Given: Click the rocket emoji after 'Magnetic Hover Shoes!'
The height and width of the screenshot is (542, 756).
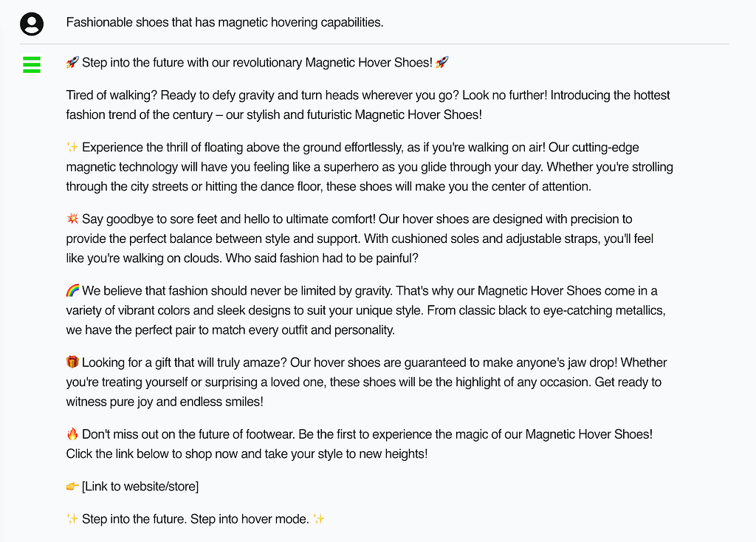Looking at the screenshot, I should (441, 62).
